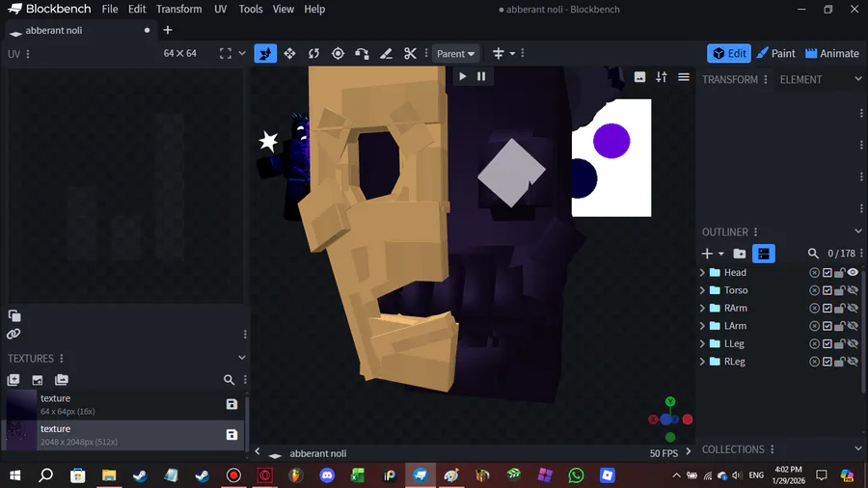Toggle lock icon for RLeg group
This screenshot has width=868, height=488.
coord(840,362)
